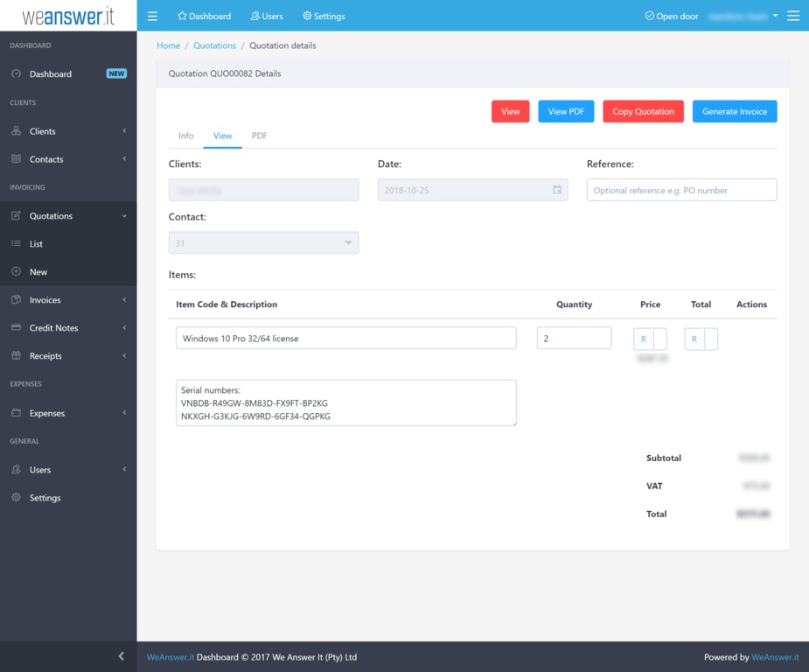This screenshot has height=672, width=809.
Task: Click the Quantity field showing 2
Action: [574, 338]
